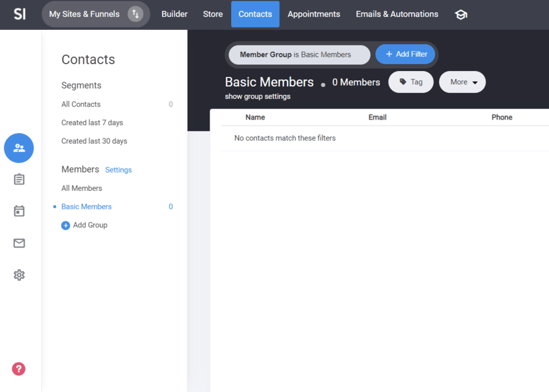
Task: Open Emails & Automations tab
Action: 397,14
